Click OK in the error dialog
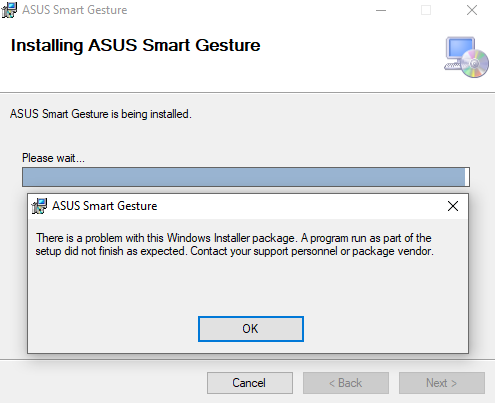Image resolution: width=495 pixels, height=403 pixels. coord(251,329)
